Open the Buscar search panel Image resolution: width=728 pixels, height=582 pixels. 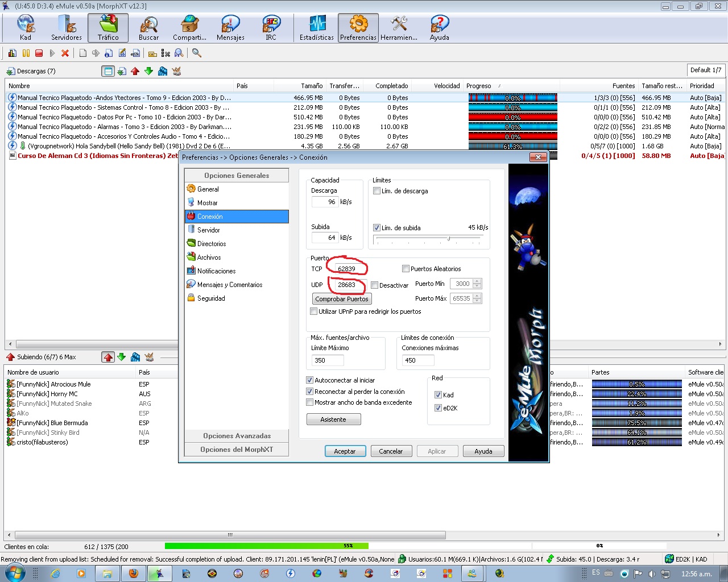[x=148, y=28]
